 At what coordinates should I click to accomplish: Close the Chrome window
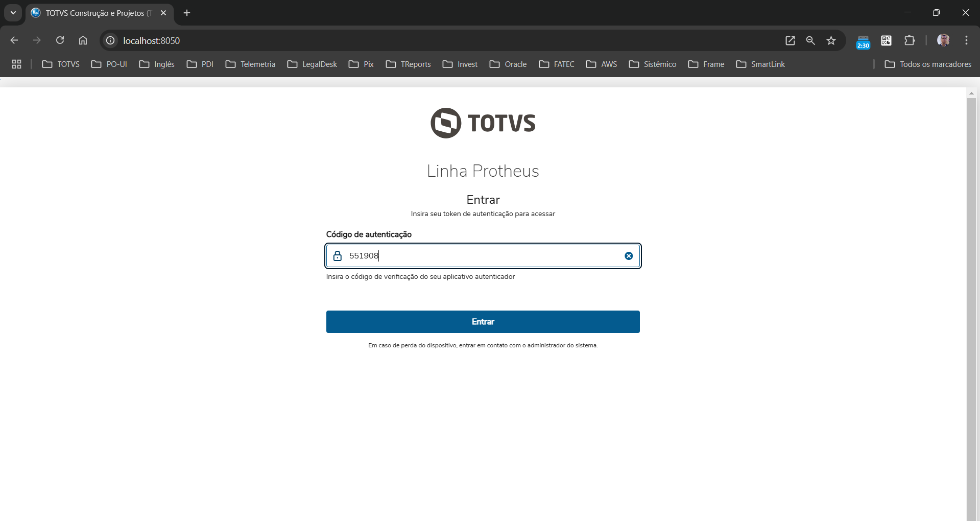pos(965,13)
